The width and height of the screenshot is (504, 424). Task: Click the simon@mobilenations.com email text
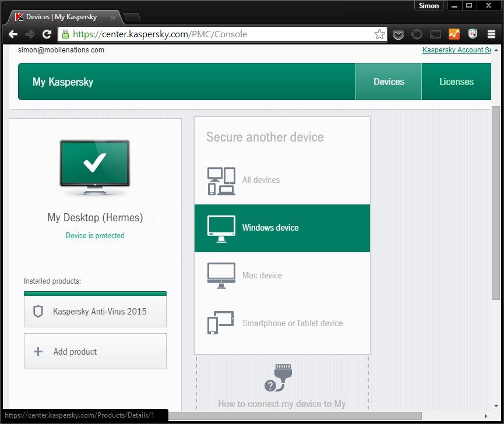tap(61, 50)
